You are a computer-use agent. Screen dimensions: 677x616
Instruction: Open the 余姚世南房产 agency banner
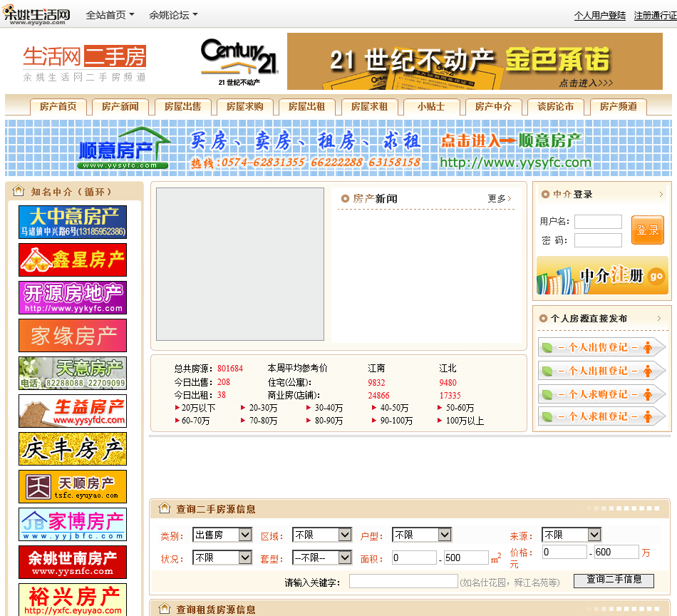[x=73, y=562]
